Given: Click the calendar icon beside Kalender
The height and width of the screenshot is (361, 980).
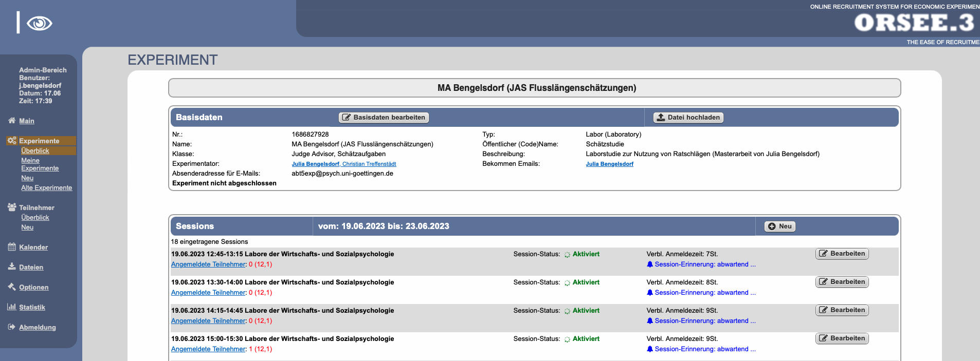Looking at the screenshot, I should coord(12,247).
